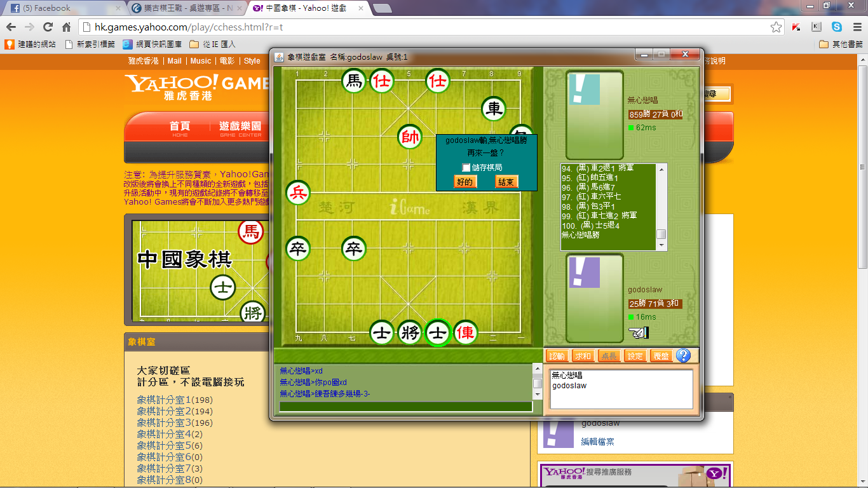Select the black 馬 piece on the board
The image size is (868, 488).
(353, 81)
